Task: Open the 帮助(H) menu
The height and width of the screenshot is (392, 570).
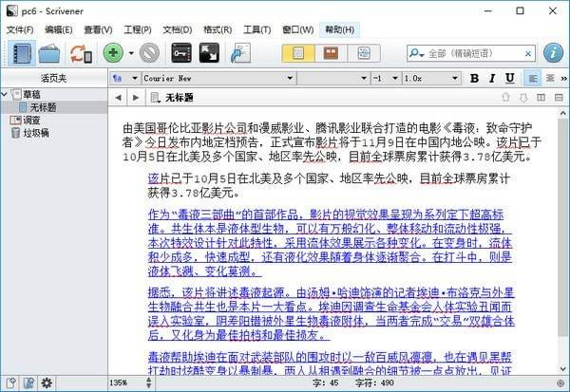Action: 339,29
